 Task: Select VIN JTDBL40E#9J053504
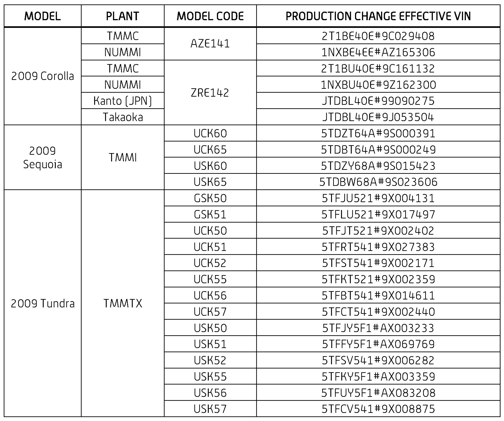tap(378, 117)
